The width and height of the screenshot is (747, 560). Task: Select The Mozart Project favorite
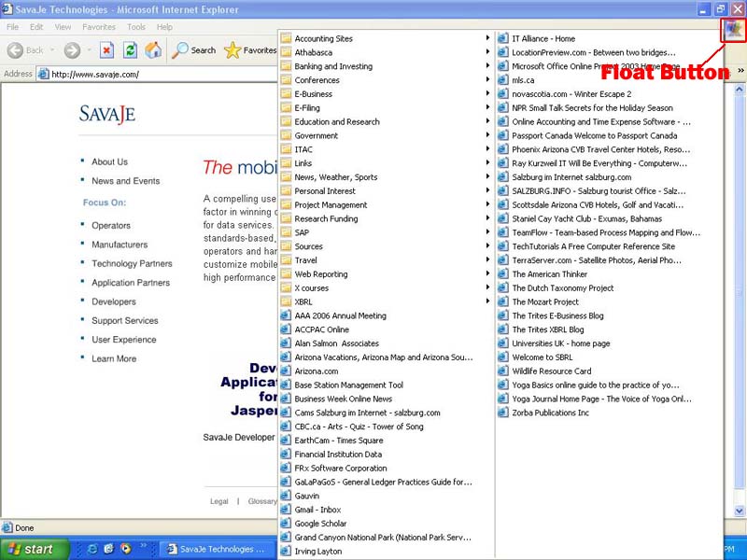544,301
